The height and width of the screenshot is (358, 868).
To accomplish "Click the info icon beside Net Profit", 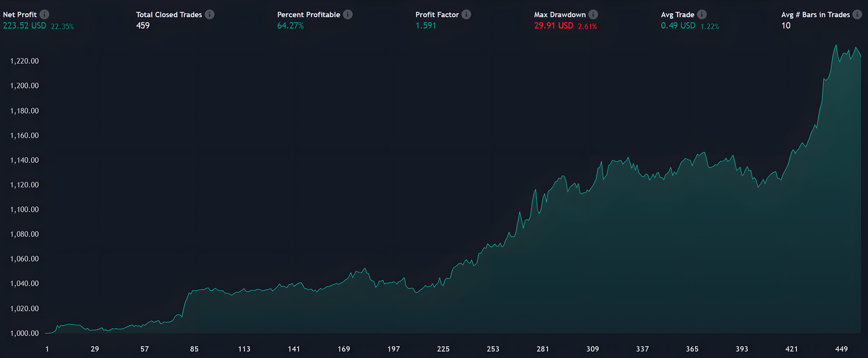I will [44, 15].
